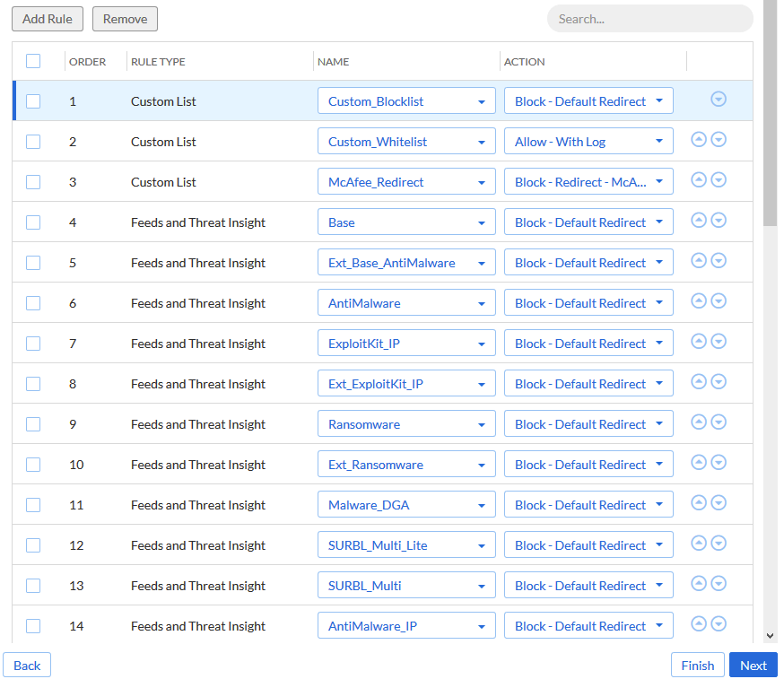Move Custom_Blocklist rule down one position
Viewport: 784px width, 679px height.
pyautogui.click(x=718, y=100)
